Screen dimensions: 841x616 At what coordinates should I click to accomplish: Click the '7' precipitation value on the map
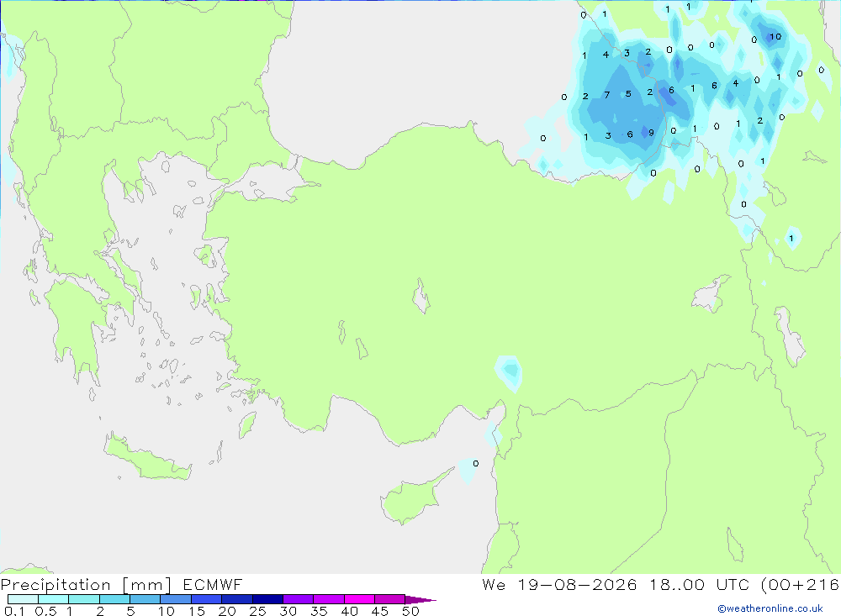(606, 95)
